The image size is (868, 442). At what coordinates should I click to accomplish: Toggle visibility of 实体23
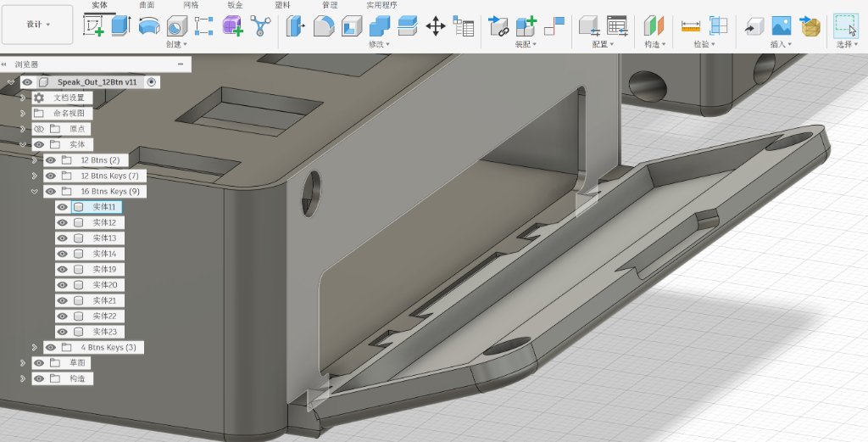click(x=62, y=332)
